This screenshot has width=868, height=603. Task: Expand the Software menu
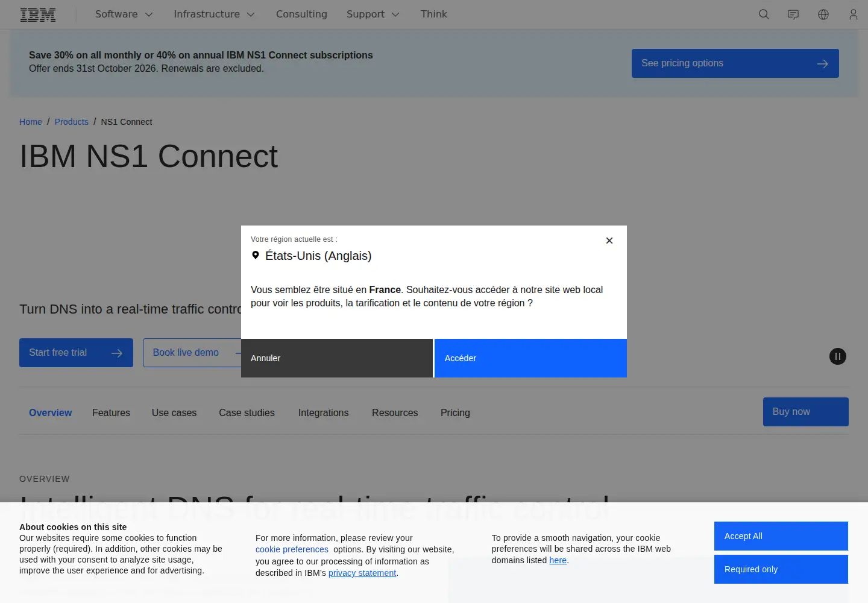[x=124, y=14]
